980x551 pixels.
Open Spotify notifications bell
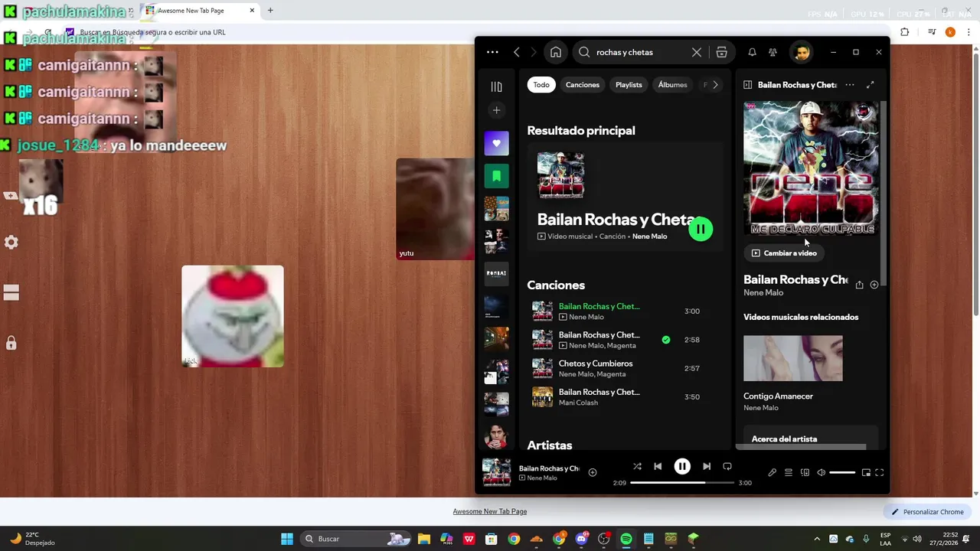752,52
